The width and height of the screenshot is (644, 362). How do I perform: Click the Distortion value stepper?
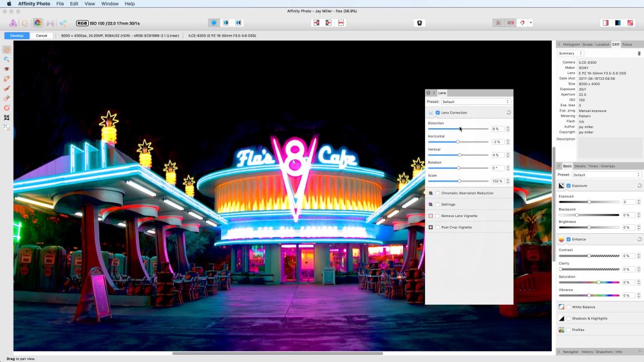(x=508, y=129)
